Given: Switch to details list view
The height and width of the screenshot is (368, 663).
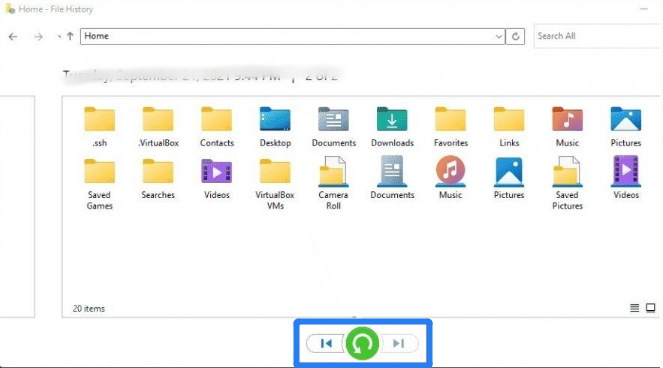Looking at the screenshot, I should coord(634,308).
